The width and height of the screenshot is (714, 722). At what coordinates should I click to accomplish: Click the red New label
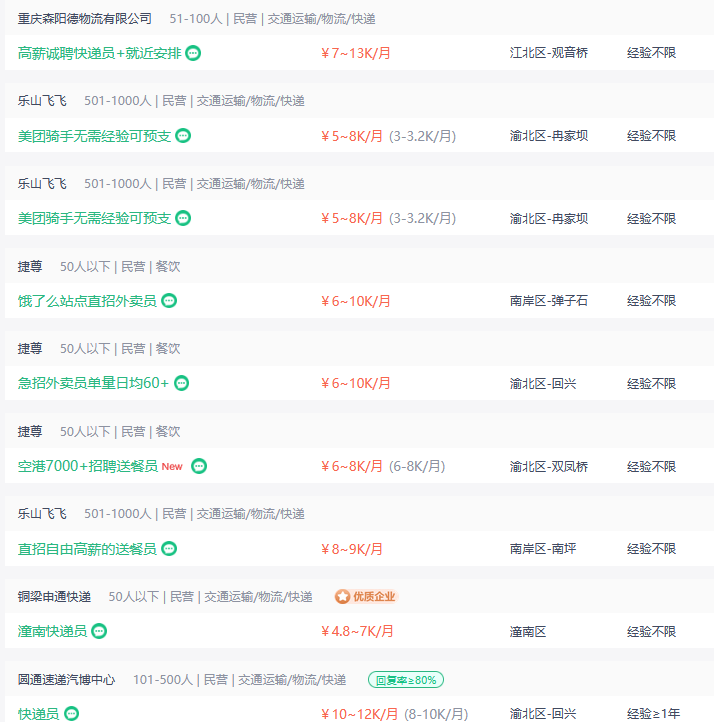172,466
